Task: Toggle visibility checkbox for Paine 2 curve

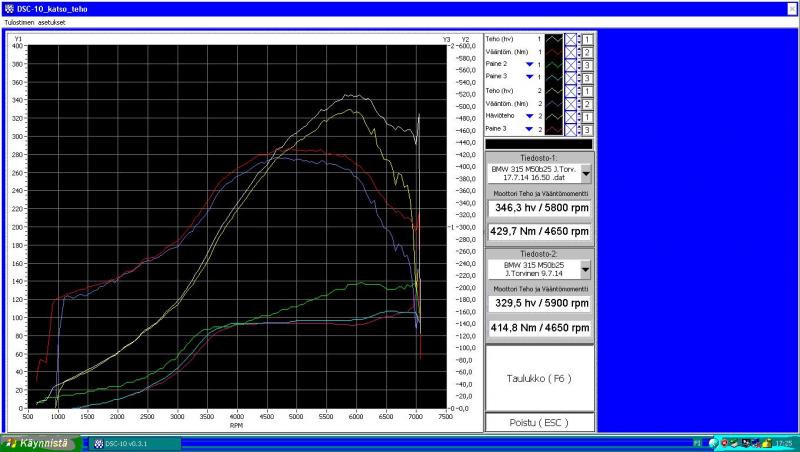Action: tap(570, 64)
